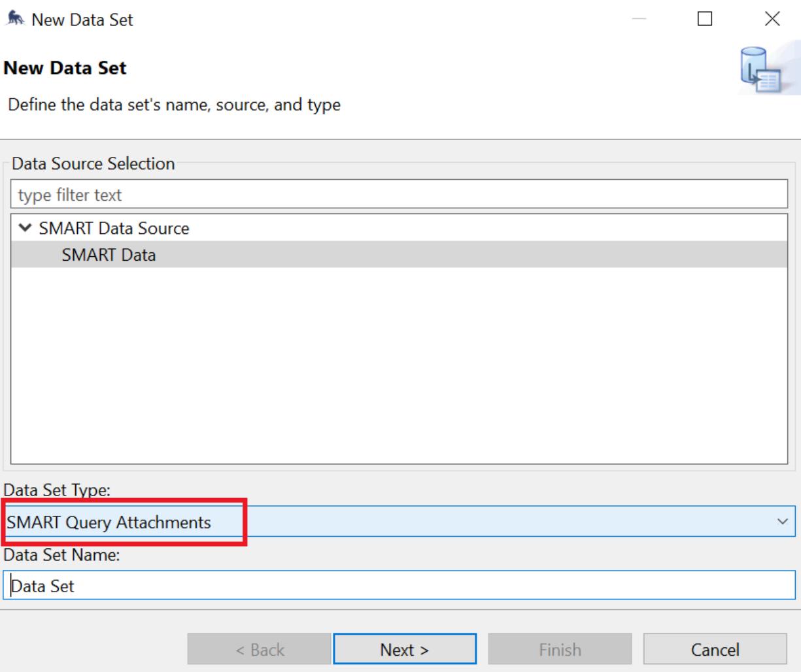The height and width of the screenshot is (672, 801).
Task: Open the Data Set Type dropdown arrow
Action: (783, 522)
